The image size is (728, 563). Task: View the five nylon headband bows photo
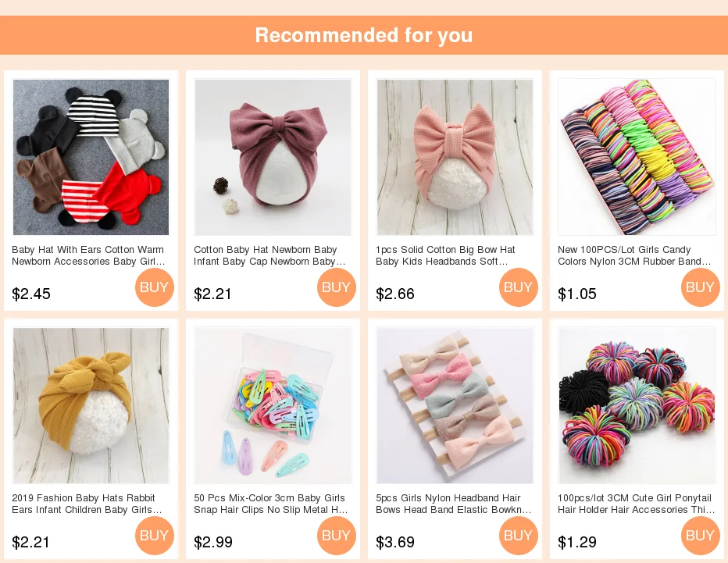455,406
